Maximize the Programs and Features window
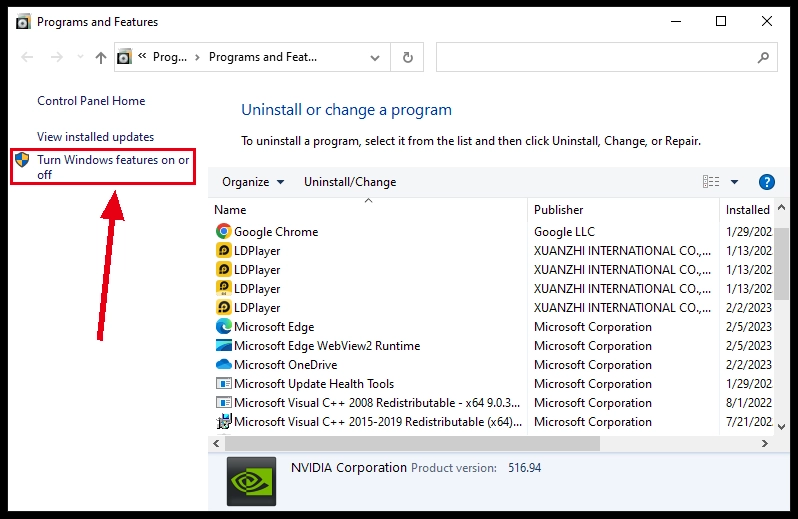The image size is (798, 519). coord(721,21)
